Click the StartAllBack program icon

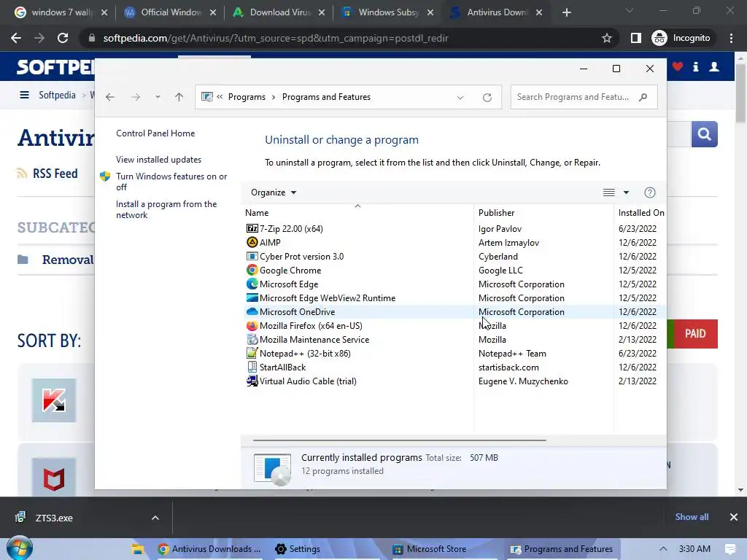(252, 367)
